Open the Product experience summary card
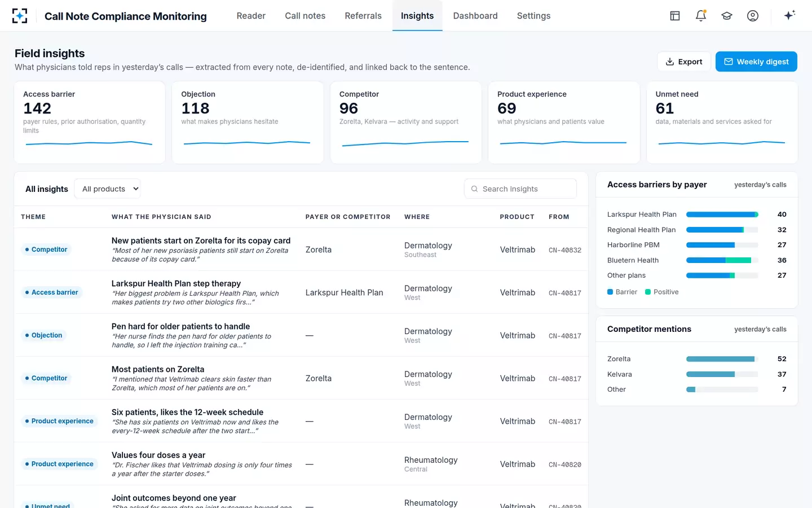This screenshot has width=812, height=508. click(x=564, y=122)
